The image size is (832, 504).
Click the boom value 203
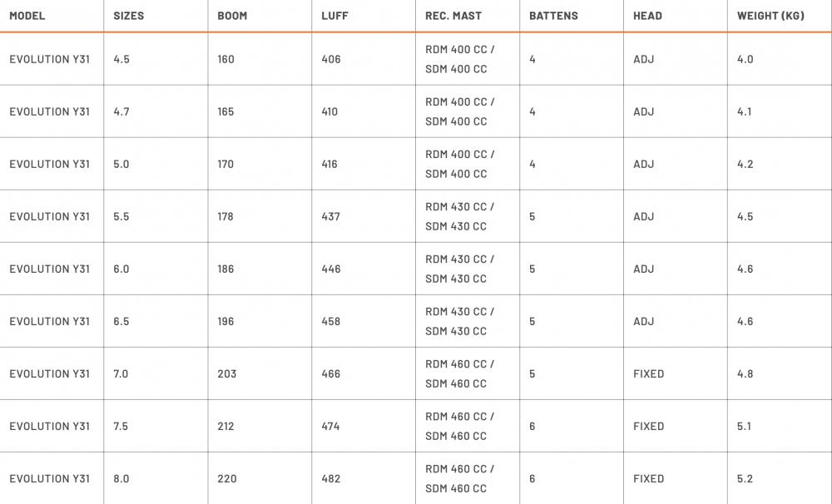click(x=227, y=373)
